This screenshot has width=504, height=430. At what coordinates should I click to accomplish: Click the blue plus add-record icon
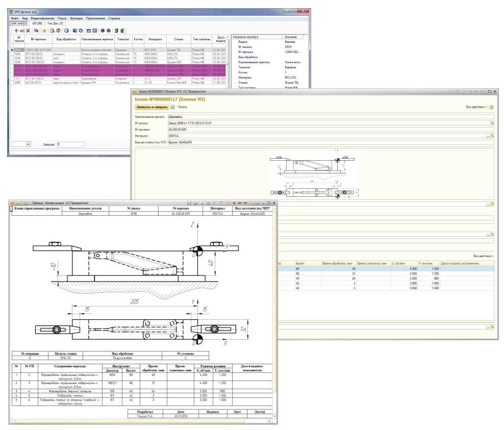[x=16, y=31]
